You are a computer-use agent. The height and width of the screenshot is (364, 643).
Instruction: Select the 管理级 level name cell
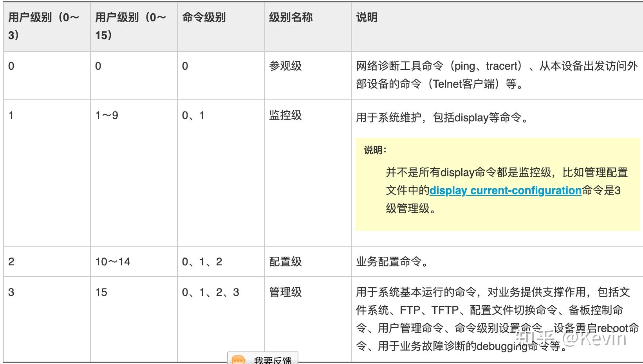click(285, 292)
